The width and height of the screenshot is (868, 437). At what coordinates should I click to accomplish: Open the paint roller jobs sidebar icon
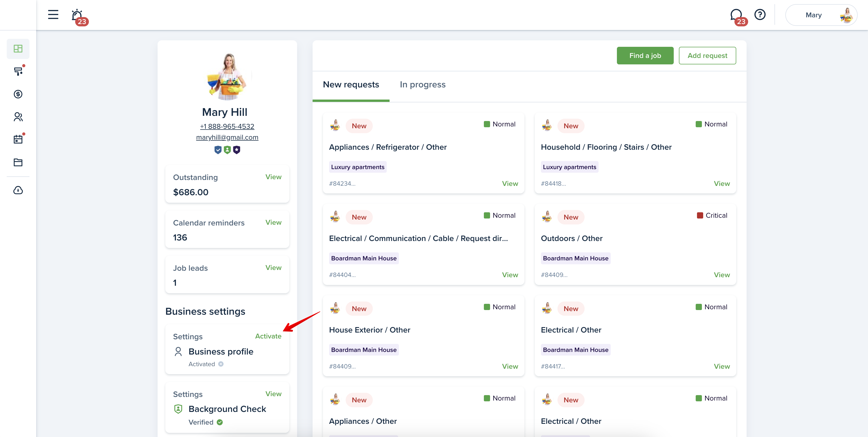(18, 71)
